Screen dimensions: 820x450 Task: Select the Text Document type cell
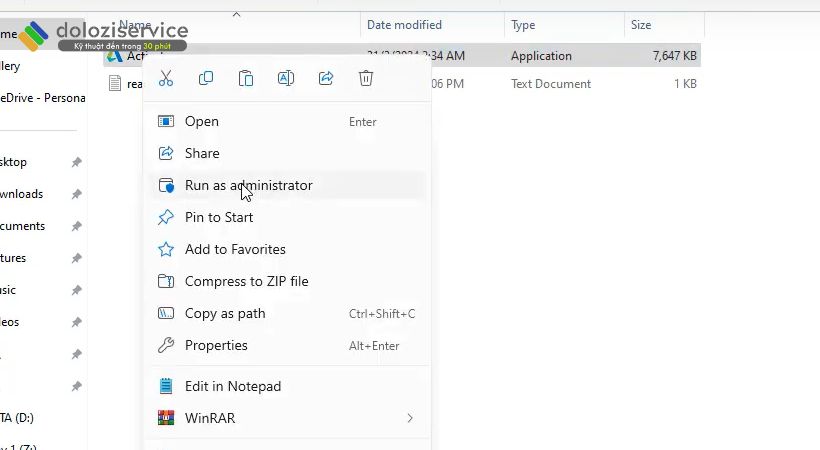coord(551,84)
